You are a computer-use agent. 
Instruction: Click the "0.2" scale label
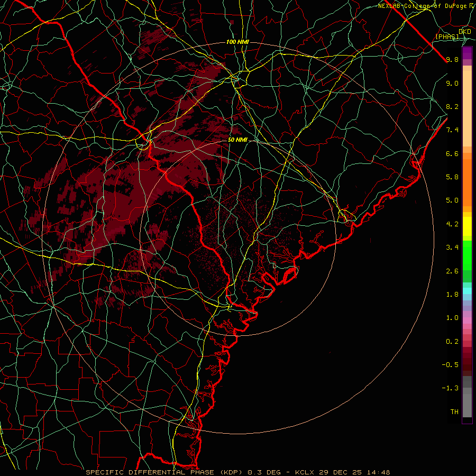pos(452,342)
